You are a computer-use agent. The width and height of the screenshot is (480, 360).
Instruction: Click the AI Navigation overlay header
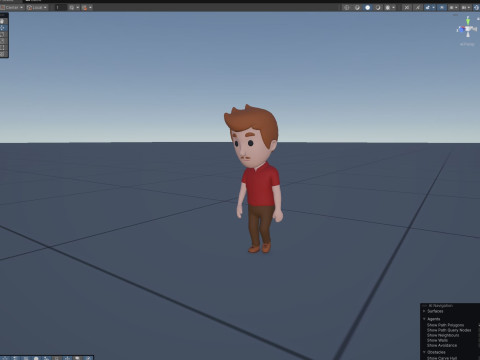(x=450, y=306)
